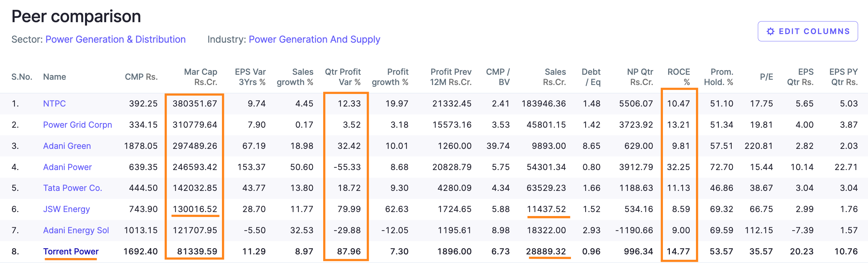868x264 pixels.
Task: Open the Edit Columns button
Action: [808, 31]
